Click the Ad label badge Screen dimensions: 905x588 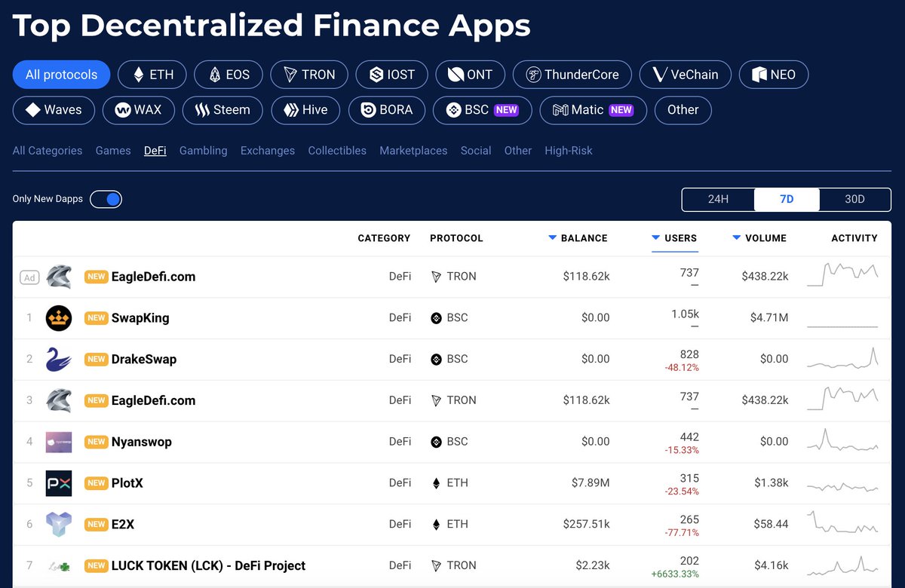tap(29, 277)
